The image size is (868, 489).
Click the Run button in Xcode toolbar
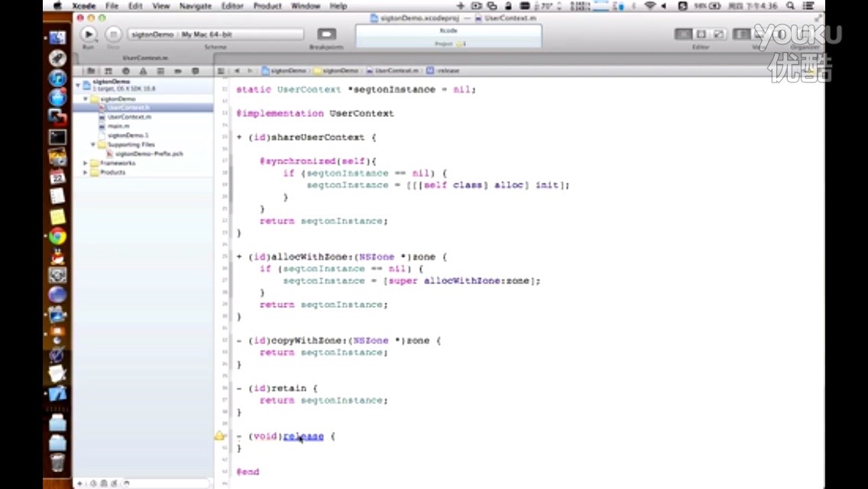click(89, 34)
